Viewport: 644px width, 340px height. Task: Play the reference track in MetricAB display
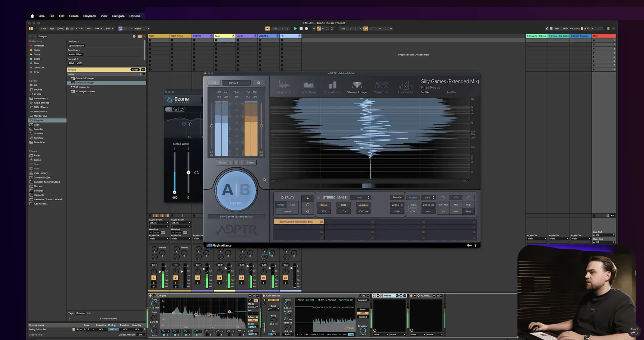[307, 198]
